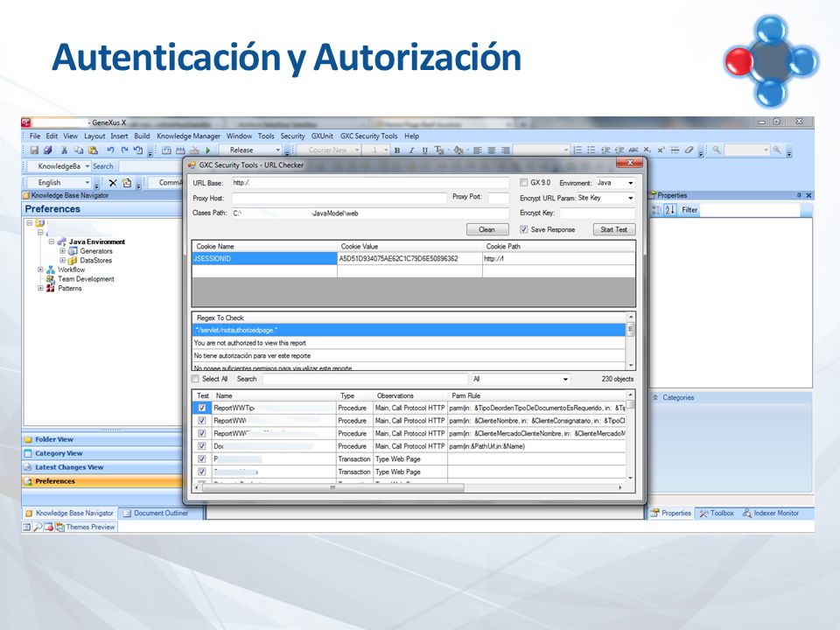Click the Copy icon in the toolbar

(79, 150)
